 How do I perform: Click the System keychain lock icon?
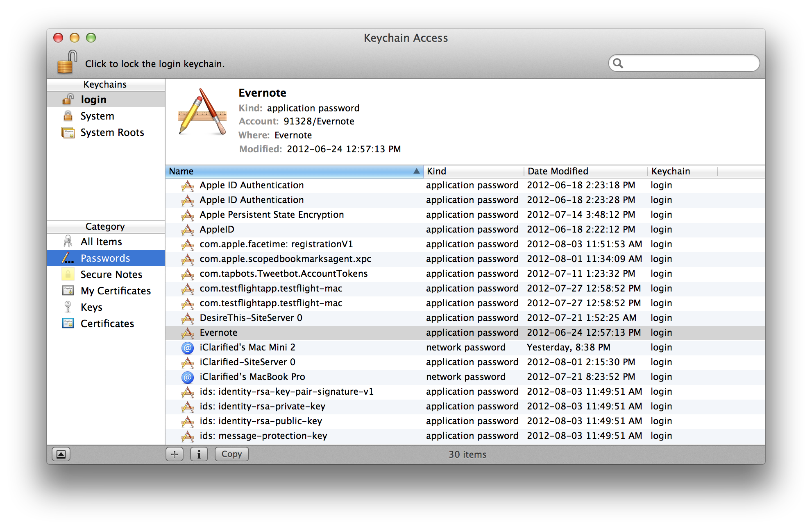(x=68, y=116)
